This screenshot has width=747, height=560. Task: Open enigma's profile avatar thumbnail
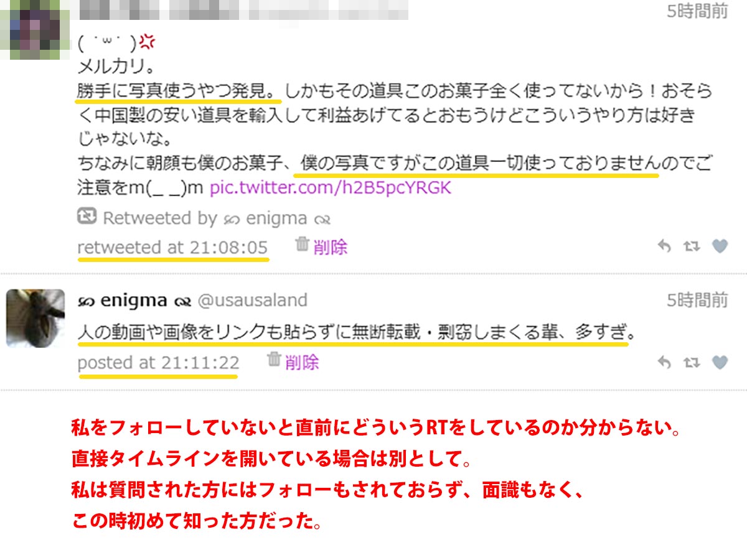pyautogui.click(x=35, y=318)
